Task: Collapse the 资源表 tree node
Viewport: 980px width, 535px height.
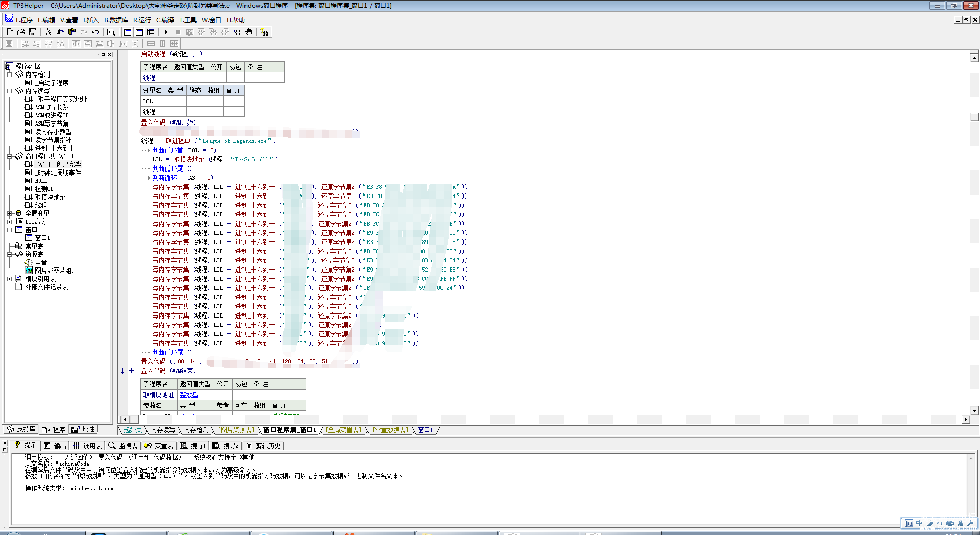Action: 9,254
